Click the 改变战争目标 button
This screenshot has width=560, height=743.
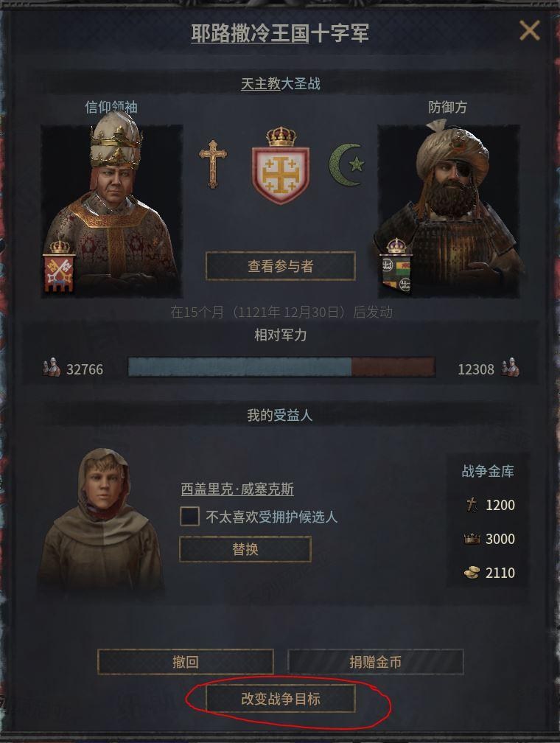coord(281,699)
